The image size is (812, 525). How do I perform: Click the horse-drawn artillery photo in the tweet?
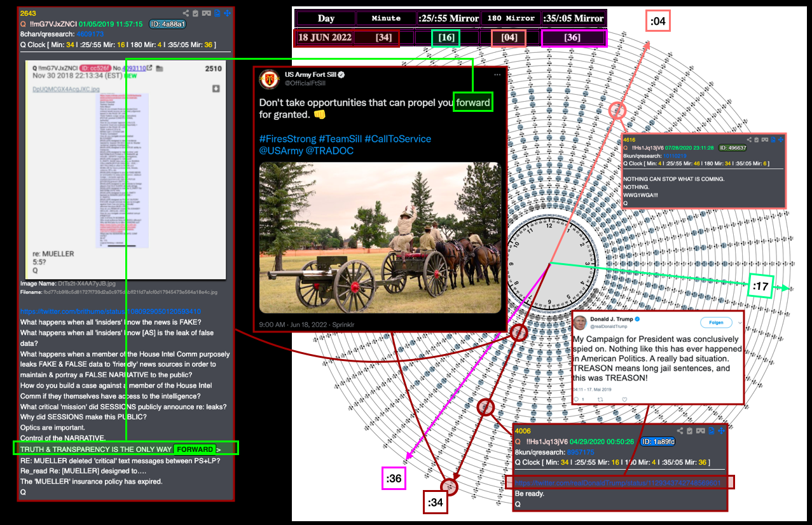(x=380, y=238)
